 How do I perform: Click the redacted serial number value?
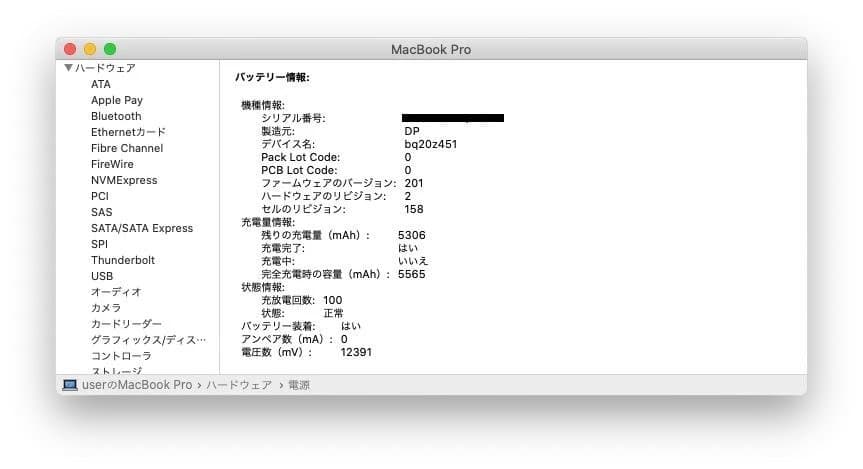click(x=453, y=118)
